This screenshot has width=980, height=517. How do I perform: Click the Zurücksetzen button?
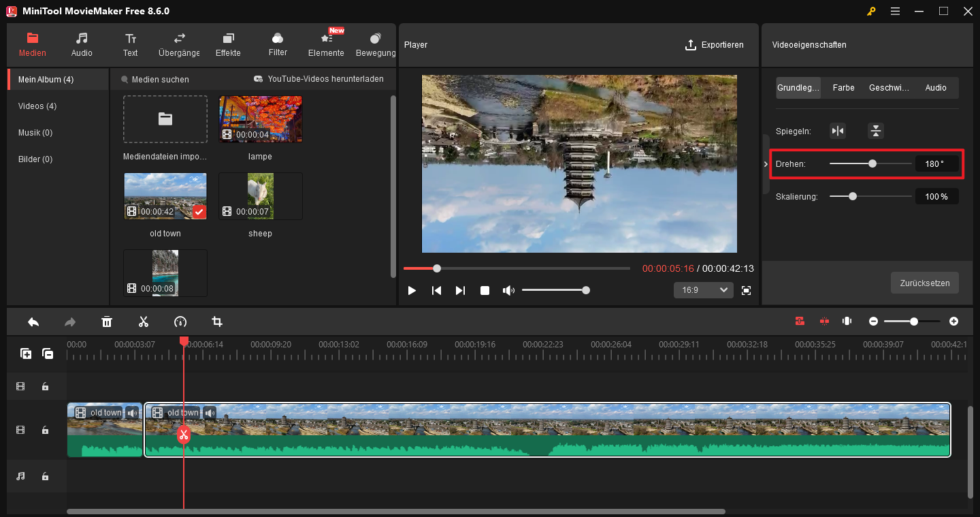point(924,283)
